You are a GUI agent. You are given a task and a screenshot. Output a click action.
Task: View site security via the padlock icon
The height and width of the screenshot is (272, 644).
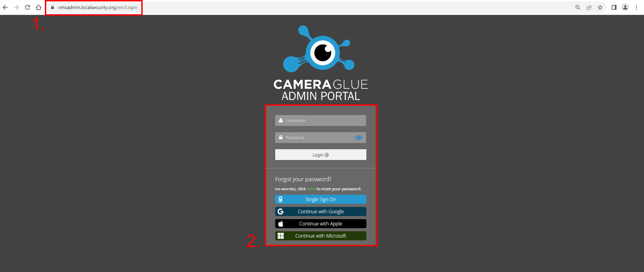tap(53, 7)
